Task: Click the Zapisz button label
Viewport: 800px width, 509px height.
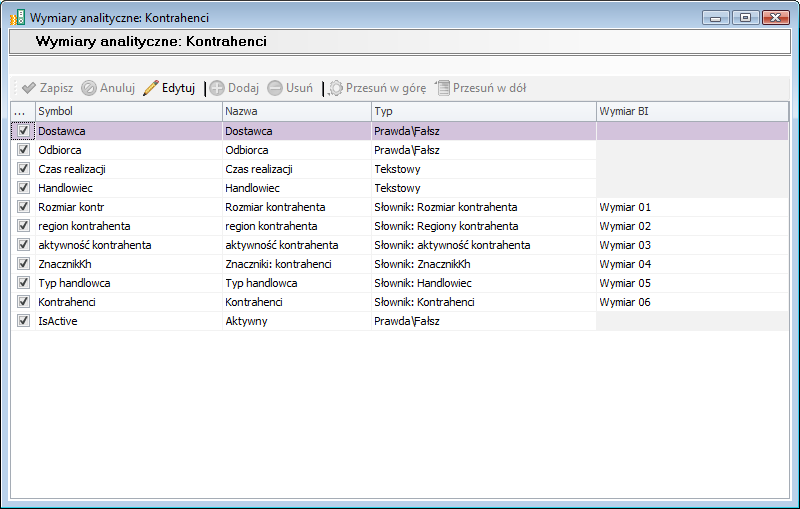Action: tap(56, 88)
